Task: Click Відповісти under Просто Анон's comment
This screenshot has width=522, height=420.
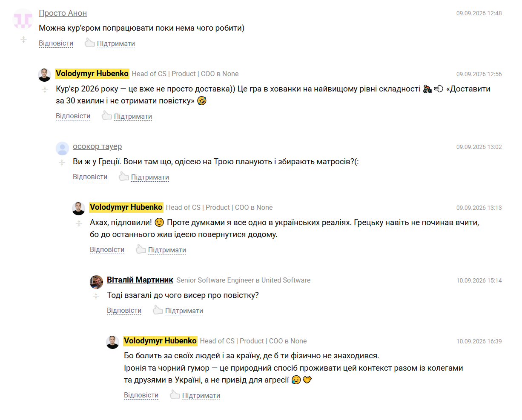Action: point(56,43)
